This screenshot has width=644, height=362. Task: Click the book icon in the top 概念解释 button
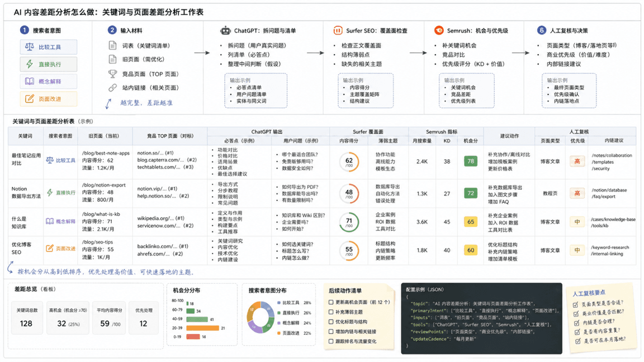pos(29,81)
